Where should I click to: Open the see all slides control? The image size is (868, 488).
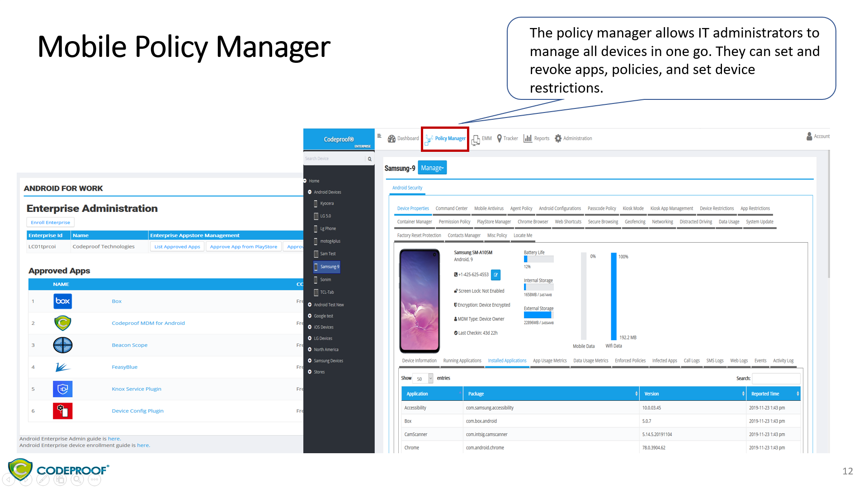pos(60,480)
